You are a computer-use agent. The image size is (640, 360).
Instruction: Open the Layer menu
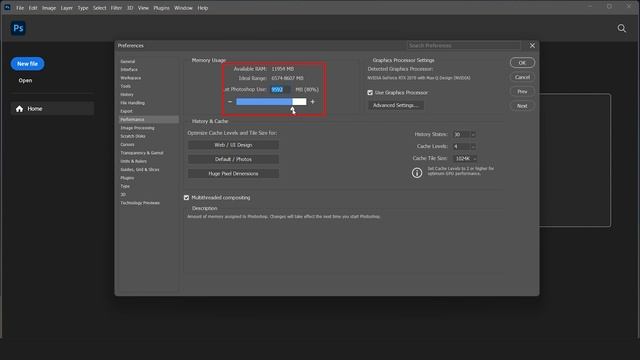pyautogui.click(x=67, y=8)
